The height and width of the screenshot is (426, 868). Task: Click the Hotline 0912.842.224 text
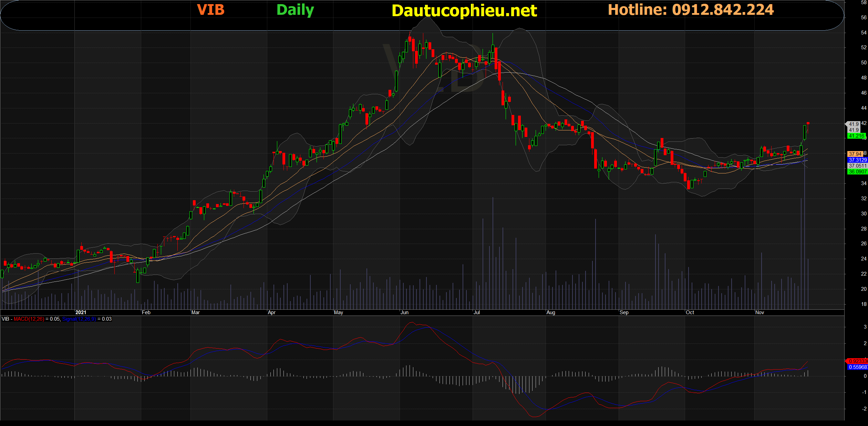691,10
